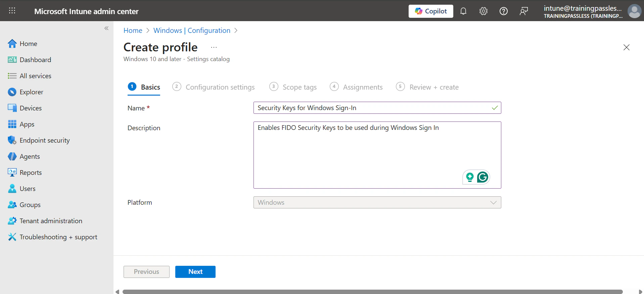The width and height of the screenshot is (644, 294).
Task: Go to Windows | Configuration breadcrumb
Action: 192,31
